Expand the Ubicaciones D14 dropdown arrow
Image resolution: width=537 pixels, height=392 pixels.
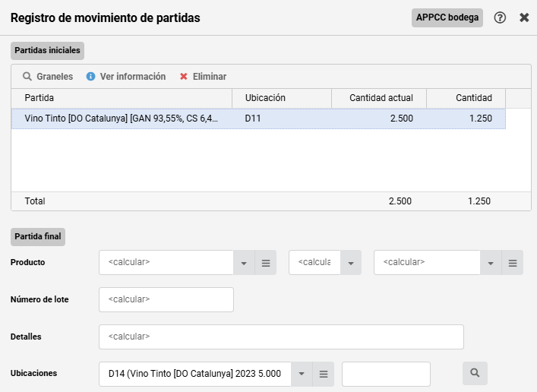click(302, 375)
